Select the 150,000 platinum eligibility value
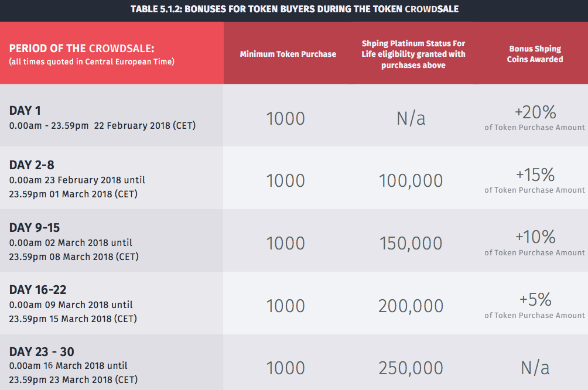588x390 pixels. 411,243
